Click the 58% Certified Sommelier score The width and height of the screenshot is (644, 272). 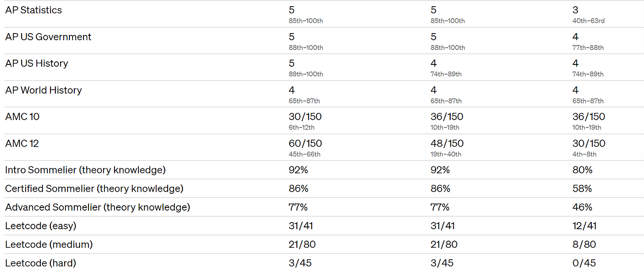[x=582, y=189]
